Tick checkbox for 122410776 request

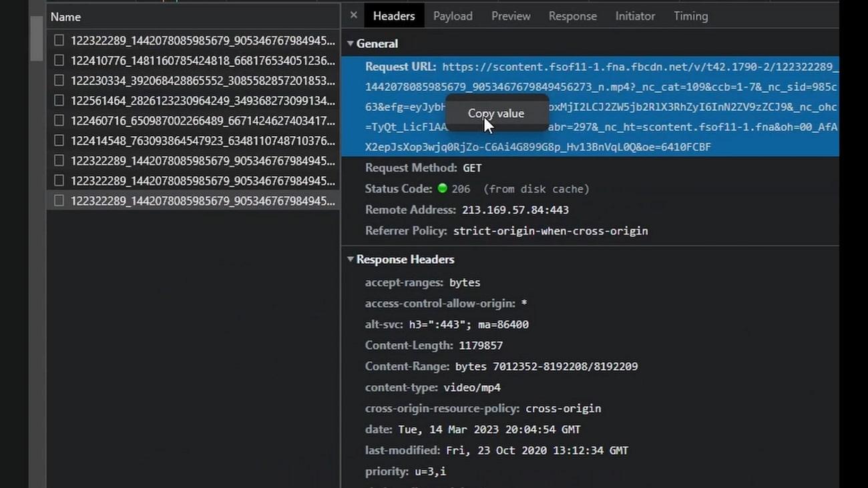[x=59, y=61]
